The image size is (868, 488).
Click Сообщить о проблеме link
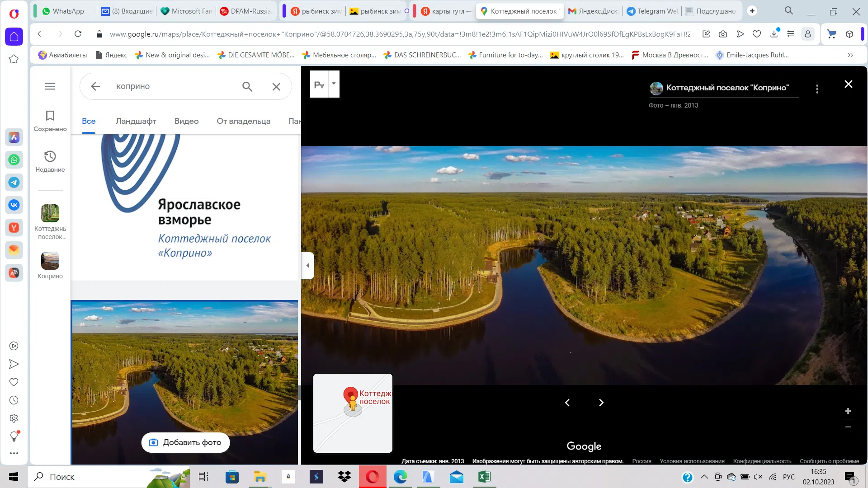[x=829, y=461]
